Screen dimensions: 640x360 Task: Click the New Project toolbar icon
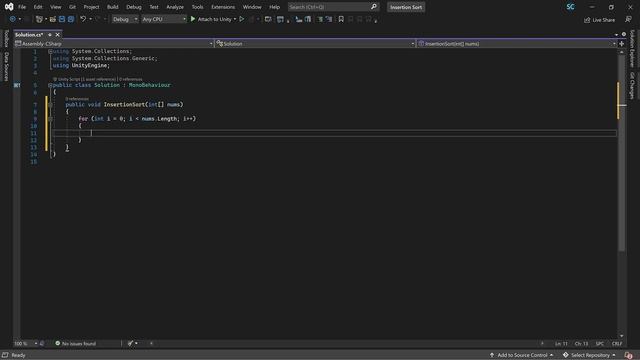39,19
